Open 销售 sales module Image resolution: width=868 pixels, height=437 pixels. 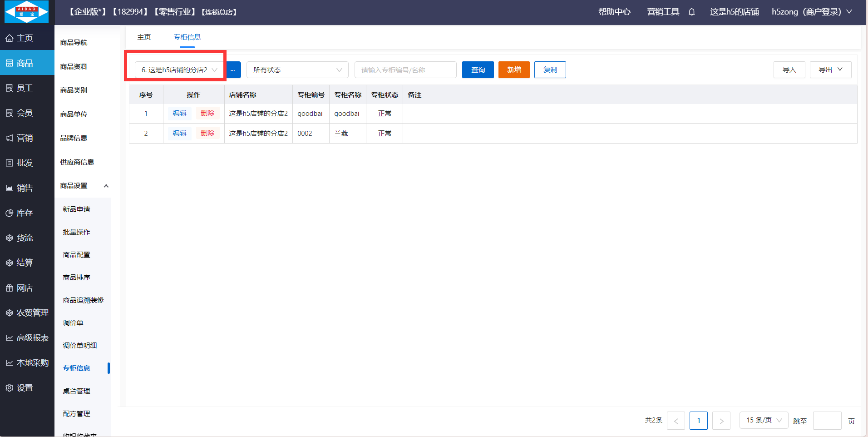[27, 188]
